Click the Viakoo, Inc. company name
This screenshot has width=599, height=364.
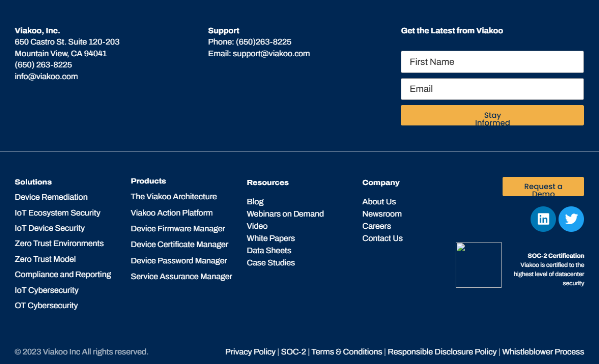[x=37, y=31]
